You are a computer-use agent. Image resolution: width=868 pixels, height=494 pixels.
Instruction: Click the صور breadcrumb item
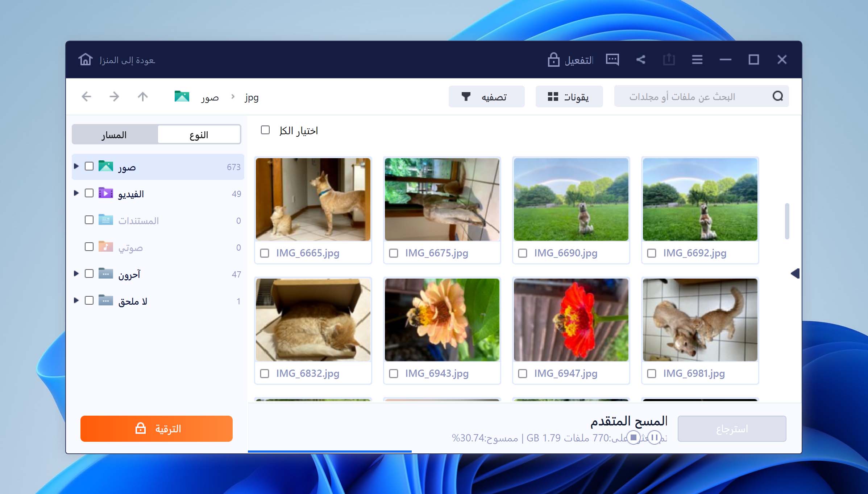click(210, 97)
